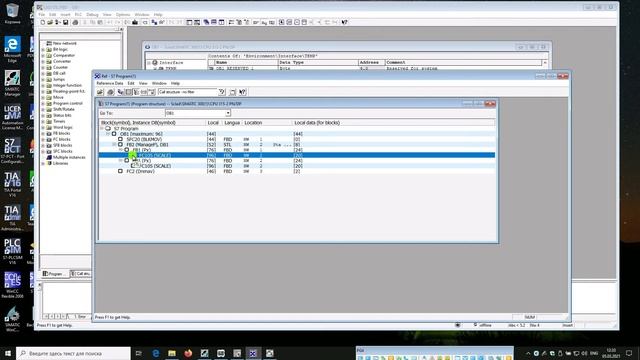Click Task View icon on taskbar
Viewport: 640px width, 360px height.
coord(139,353)
